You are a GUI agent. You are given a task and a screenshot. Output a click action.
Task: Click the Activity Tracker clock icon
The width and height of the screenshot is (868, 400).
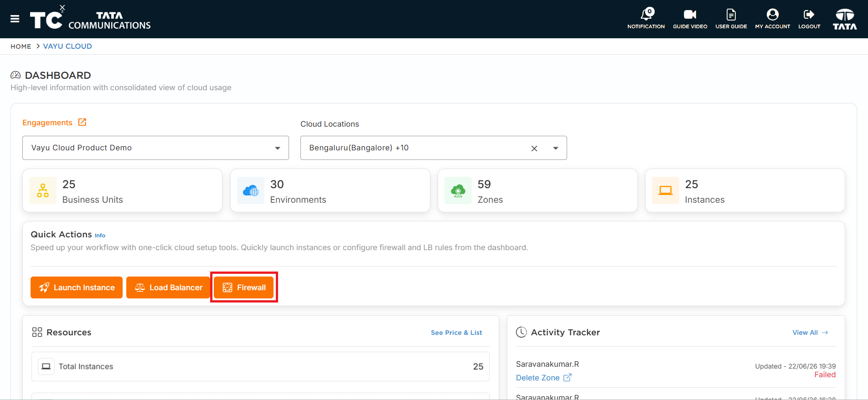[522, 332]
